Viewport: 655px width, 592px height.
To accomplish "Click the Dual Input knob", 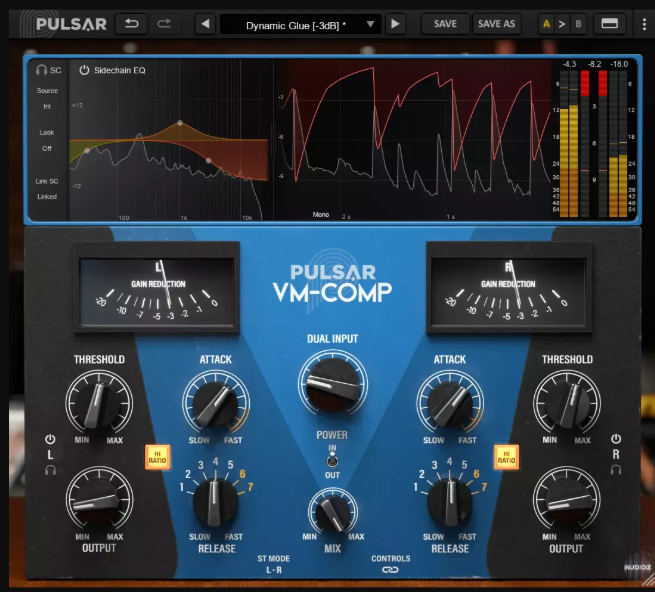I will (333, 385).
